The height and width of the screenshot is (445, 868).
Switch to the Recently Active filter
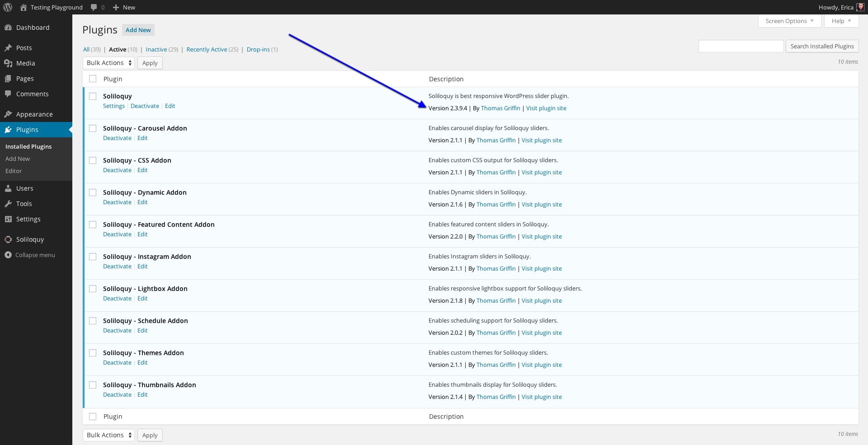click(207, 49)
